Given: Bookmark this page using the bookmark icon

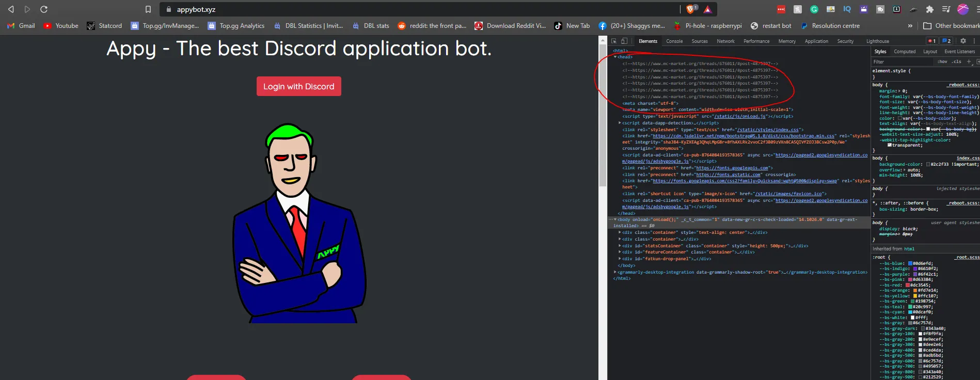Looking at the screenshot, I should [148, 9].
